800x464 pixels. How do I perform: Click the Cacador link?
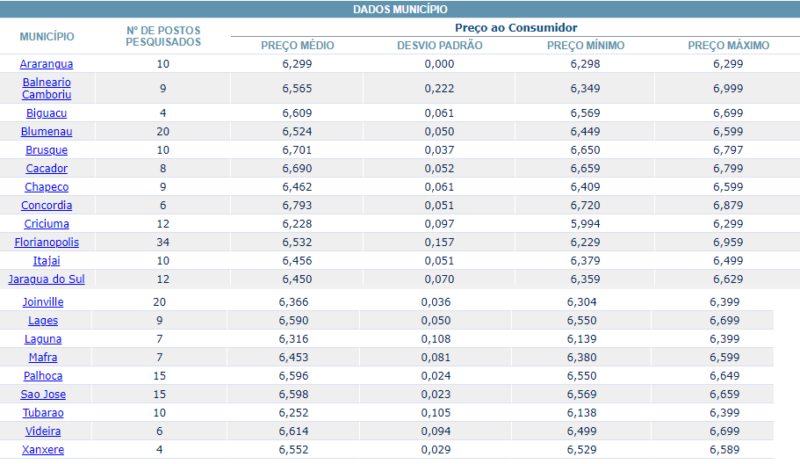[x=46, y=168]
